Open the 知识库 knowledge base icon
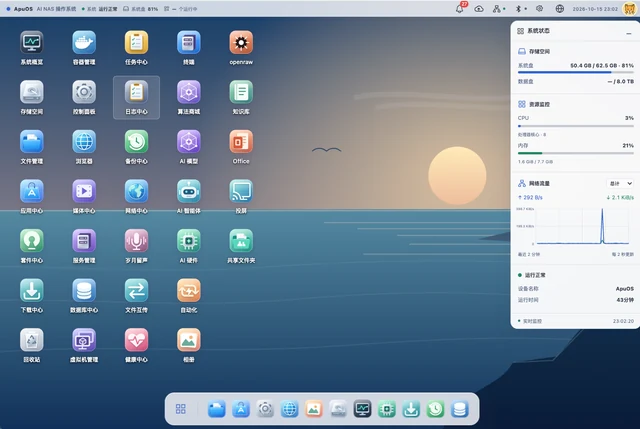The height and width of the screenshot is (429, 640). (241, 92)
